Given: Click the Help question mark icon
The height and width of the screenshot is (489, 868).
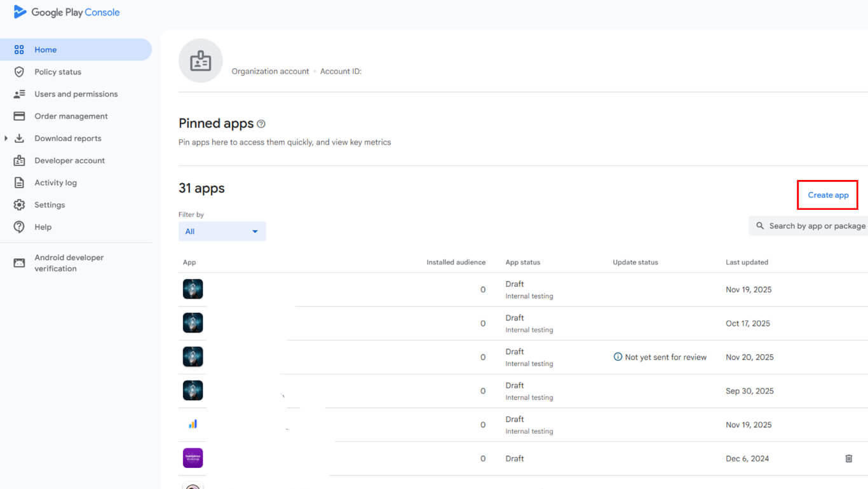Looking at the screenshot, I should coord(19,227).
